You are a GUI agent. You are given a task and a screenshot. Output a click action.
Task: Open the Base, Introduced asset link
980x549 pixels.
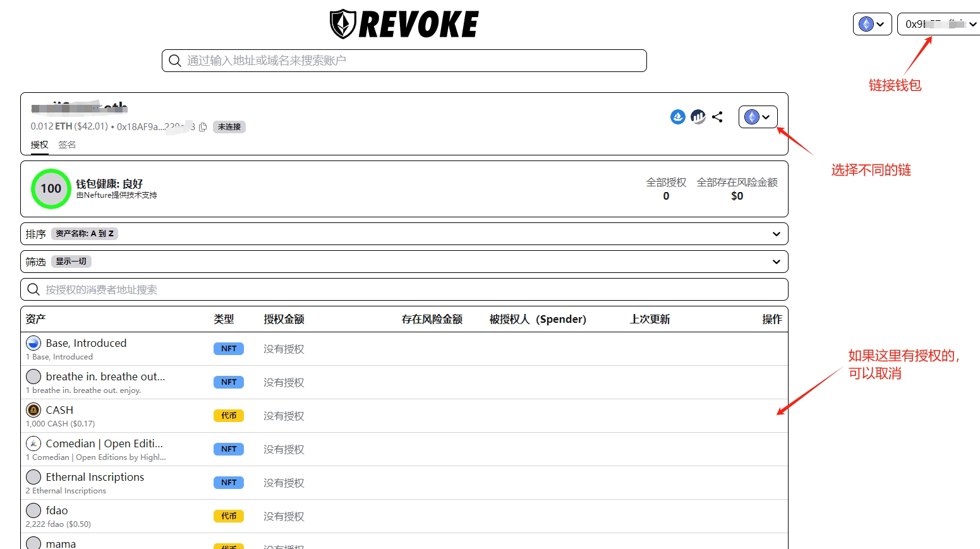point(86,343)
